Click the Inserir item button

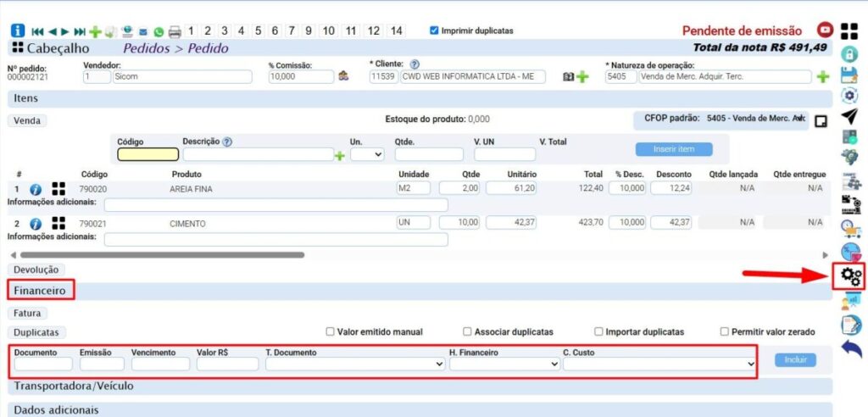click(674, 149)
